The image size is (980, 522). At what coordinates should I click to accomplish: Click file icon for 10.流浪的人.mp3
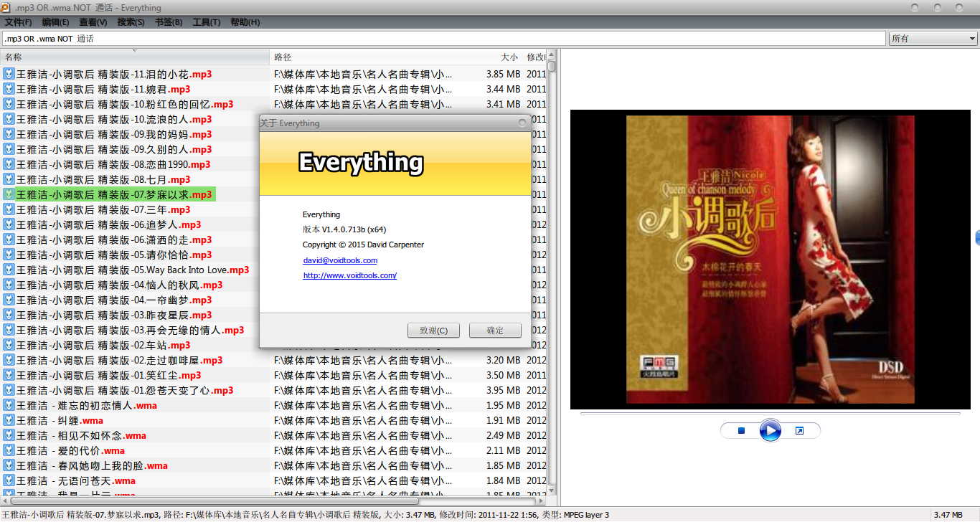pyautogui.click(x=9, y=119)
